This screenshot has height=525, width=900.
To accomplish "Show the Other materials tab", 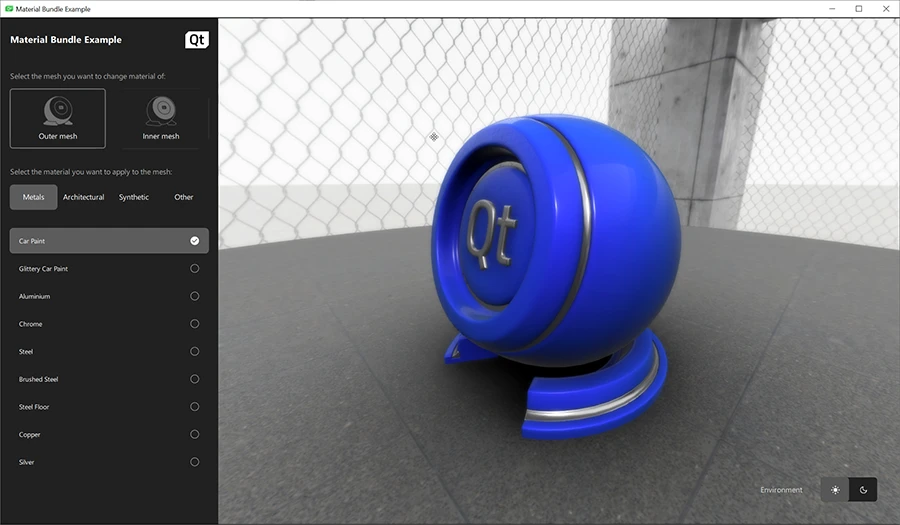I will [184, 197].
